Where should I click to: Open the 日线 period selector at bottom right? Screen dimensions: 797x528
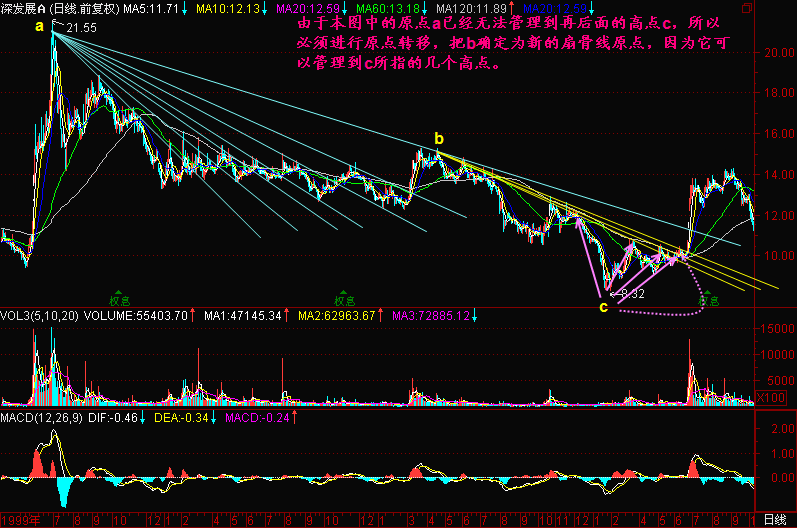(x=776, y=520)
